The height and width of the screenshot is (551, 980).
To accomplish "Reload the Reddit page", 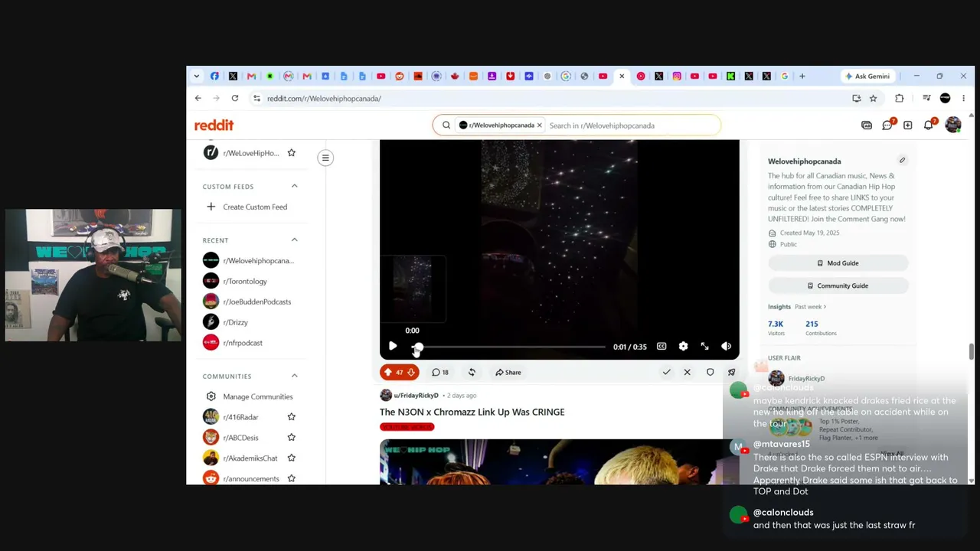I will point(235,98).
